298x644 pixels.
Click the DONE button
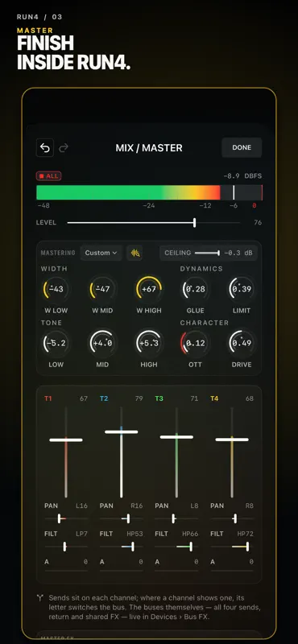pos(242,147)
